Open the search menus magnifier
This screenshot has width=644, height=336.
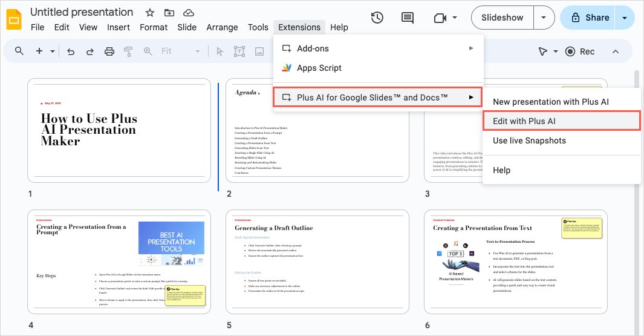tap(19, 51)
